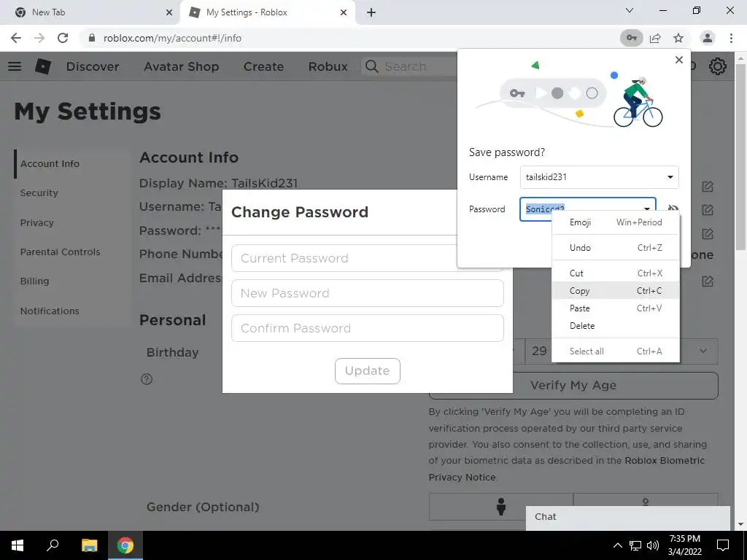747x560 pixels.
Task: Select Undo in the context menu
Action: click(616, 248)
